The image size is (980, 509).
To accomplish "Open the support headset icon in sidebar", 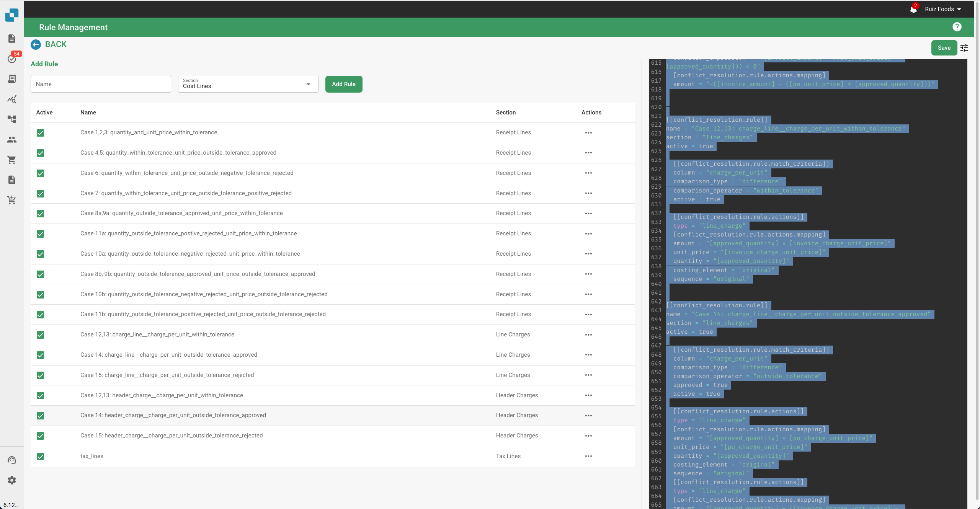I will pos(11,460).
